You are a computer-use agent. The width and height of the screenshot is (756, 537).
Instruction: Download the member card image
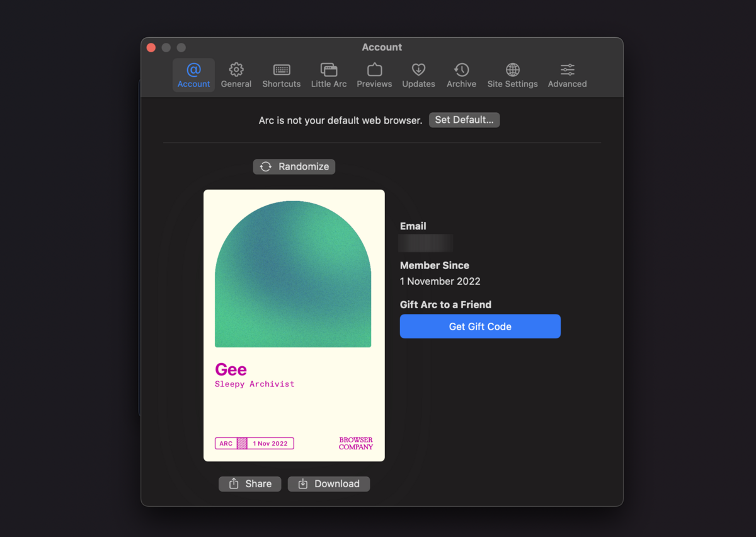pyautogui.click(x=329, y=483)
